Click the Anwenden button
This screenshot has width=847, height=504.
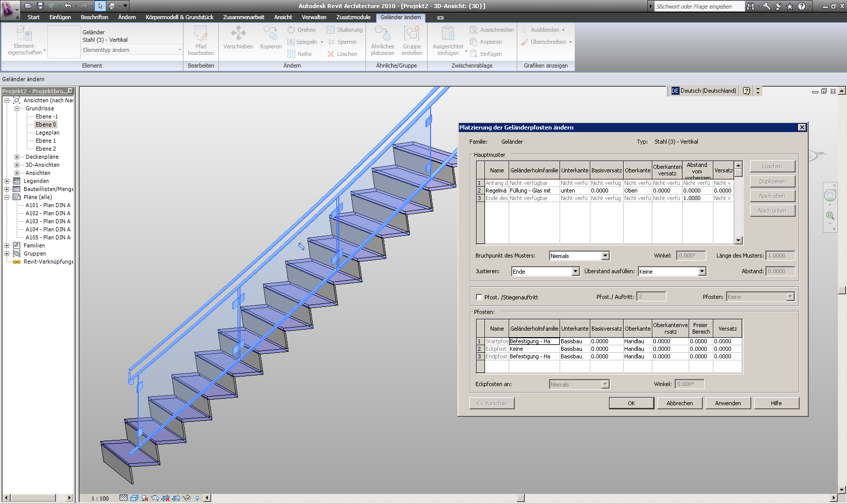tap(728, 403)
